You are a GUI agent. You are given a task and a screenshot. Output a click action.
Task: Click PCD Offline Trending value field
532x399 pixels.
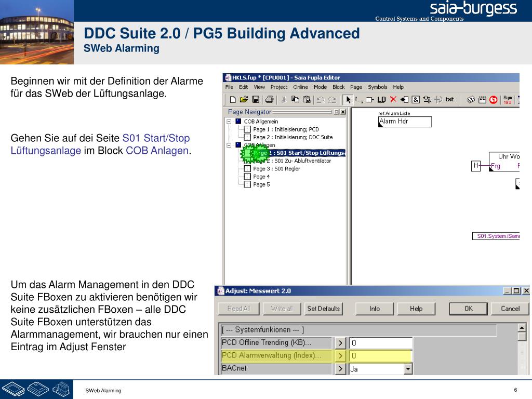[x=381, y=343]
